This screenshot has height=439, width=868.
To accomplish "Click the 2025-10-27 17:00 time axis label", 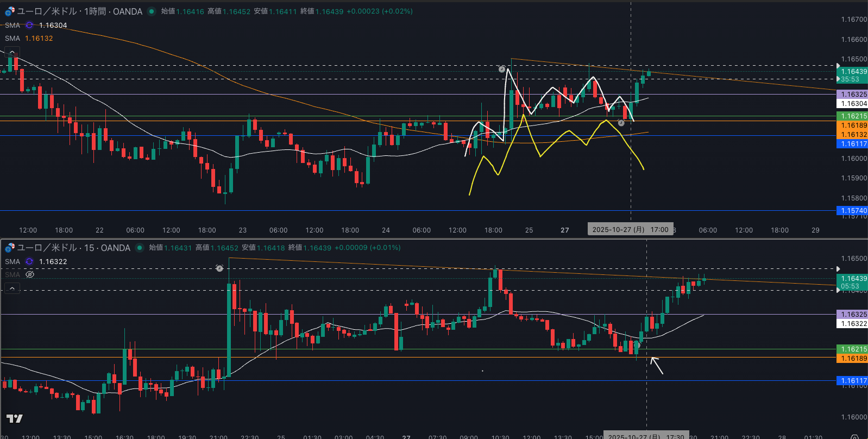I will (630, 230).
